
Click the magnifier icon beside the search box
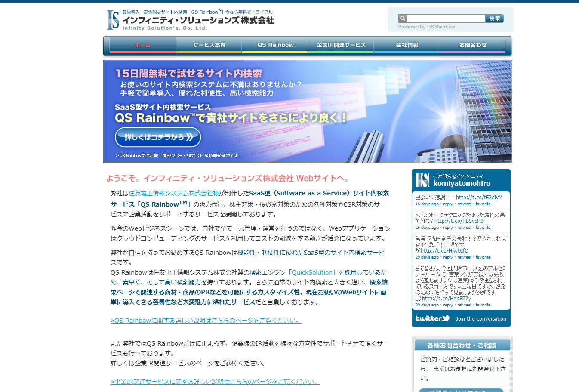tap(403, 19)
